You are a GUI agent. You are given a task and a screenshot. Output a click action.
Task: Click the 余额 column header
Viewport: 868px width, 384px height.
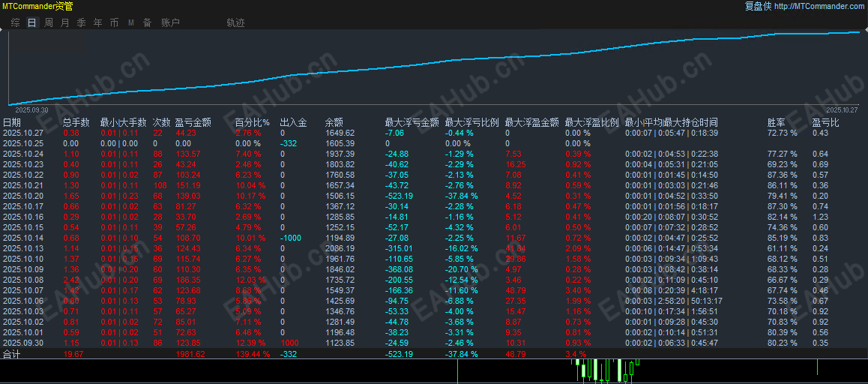tap(334, 122)
